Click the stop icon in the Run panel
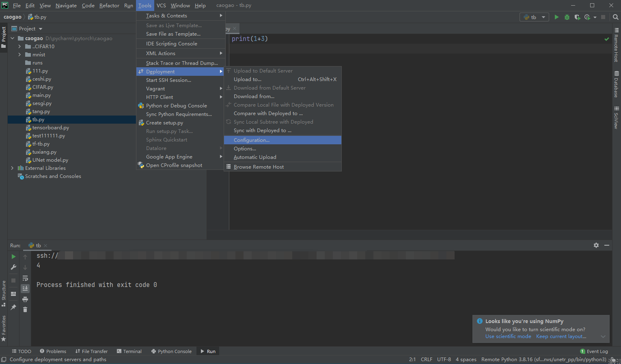The width and height of the screenshot is (621, 364). (x=13, y=280)
